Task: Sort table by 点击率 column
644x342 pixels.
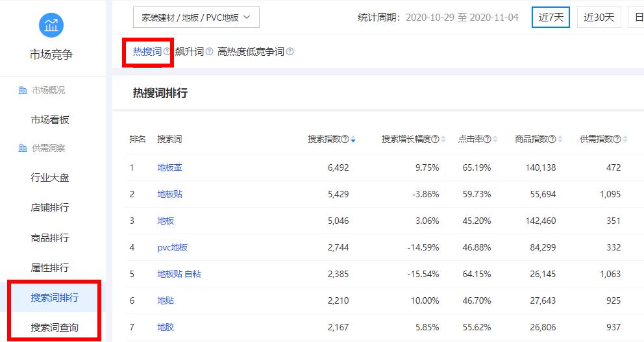Action: pyautogui.click(x=495, y=140)
